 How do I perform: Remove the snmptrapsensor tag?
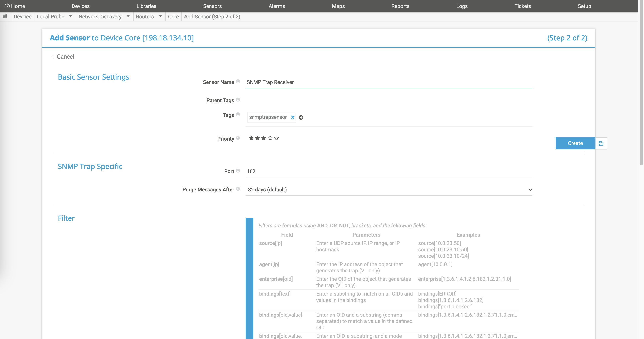coord(293,117)
